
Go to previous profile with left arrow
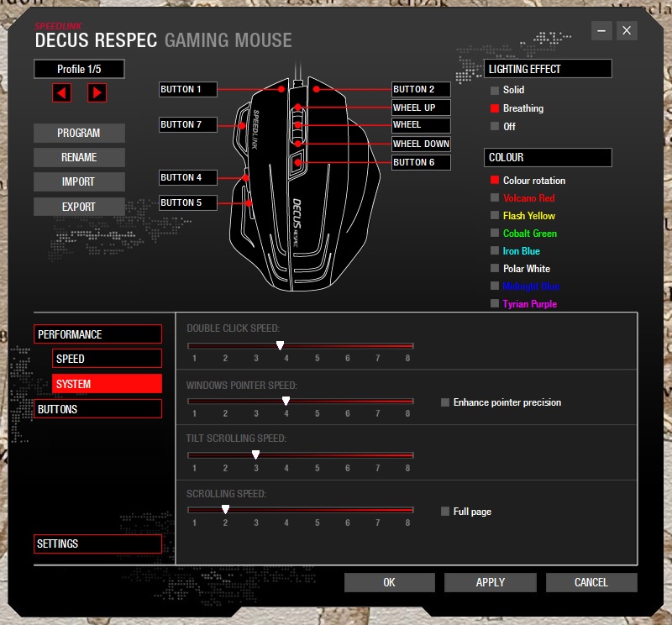pos(61,92)
